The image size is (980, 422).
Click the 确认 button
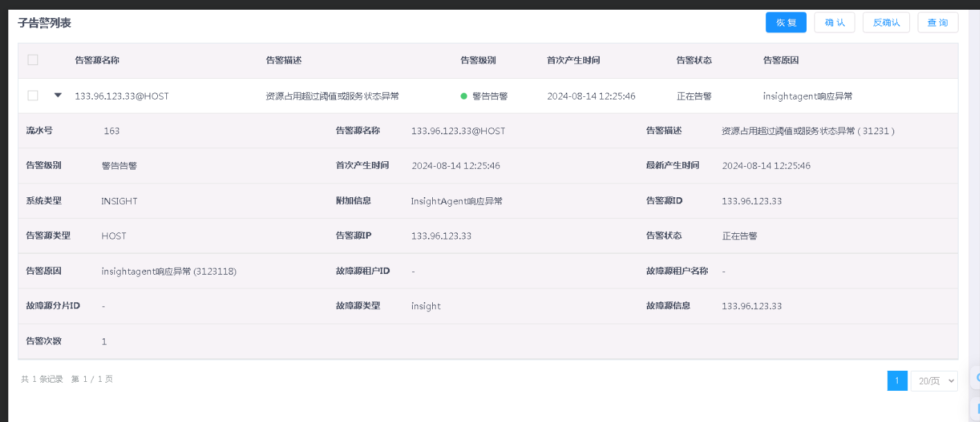coord(835,23)
